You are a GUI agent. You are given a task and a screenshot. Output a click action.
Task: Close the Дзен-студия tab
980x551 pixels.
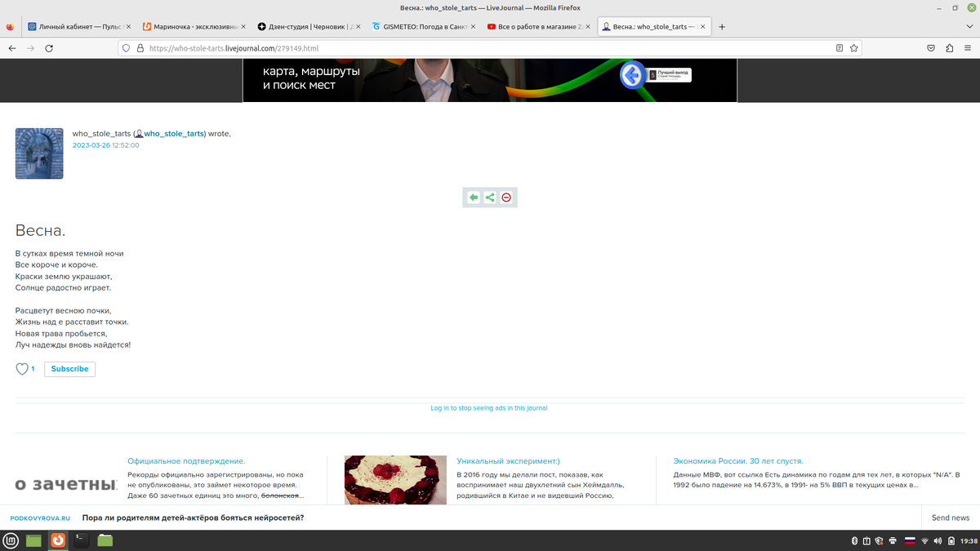(358, 27)
